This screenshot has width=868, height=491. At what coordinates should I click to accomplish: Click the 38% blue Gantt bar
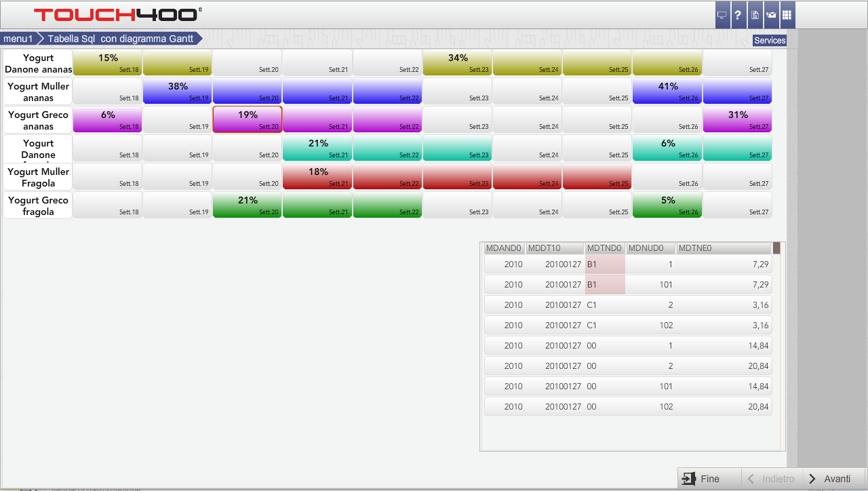pyautogui.click(x=178, y=91)
